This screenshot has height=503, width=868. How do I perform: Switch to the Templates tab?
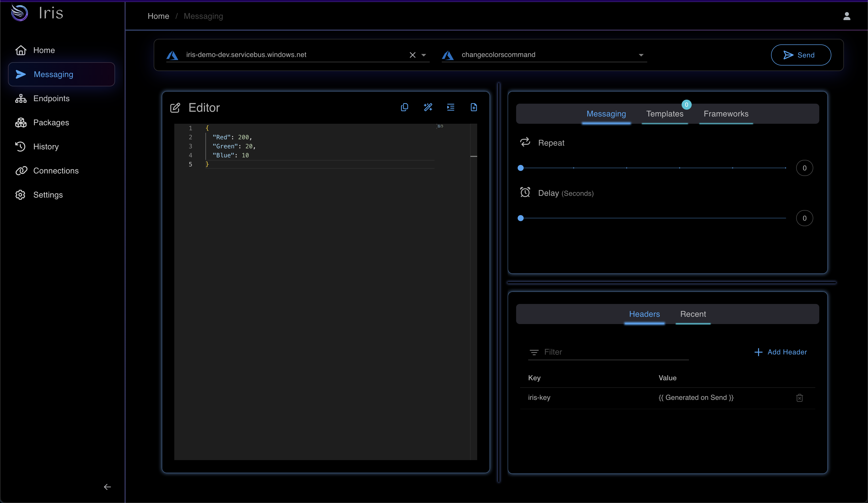[664, 114]
